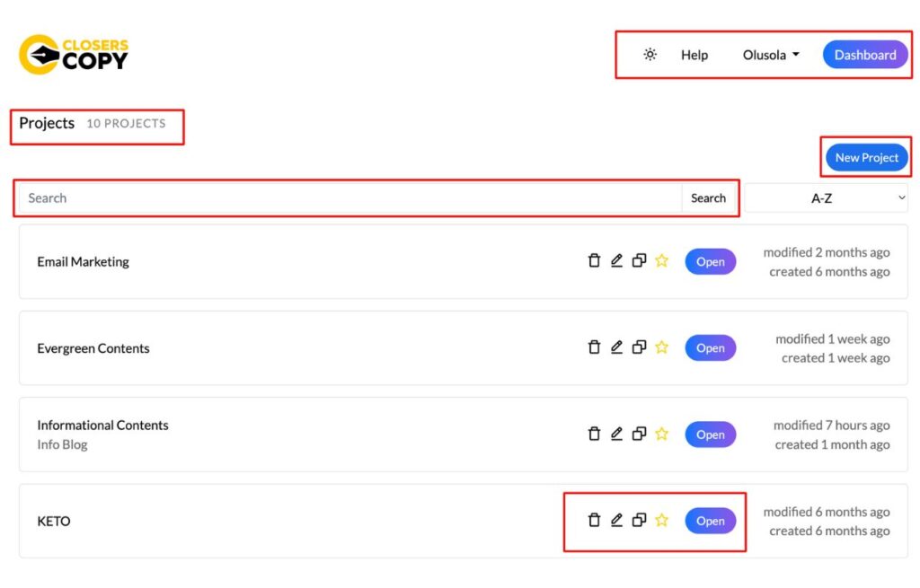Open the A-Z sort dropdown

click(826, 198)
